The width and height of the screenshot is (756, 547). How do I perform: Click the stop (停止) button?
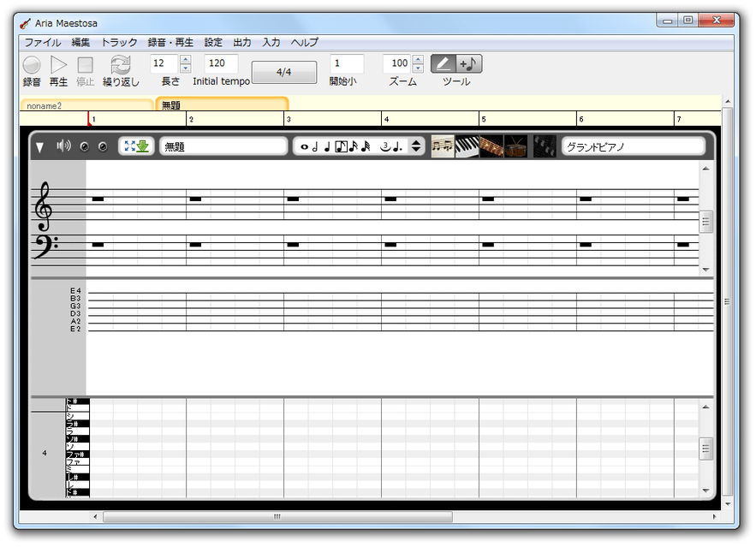coord(86,64)
